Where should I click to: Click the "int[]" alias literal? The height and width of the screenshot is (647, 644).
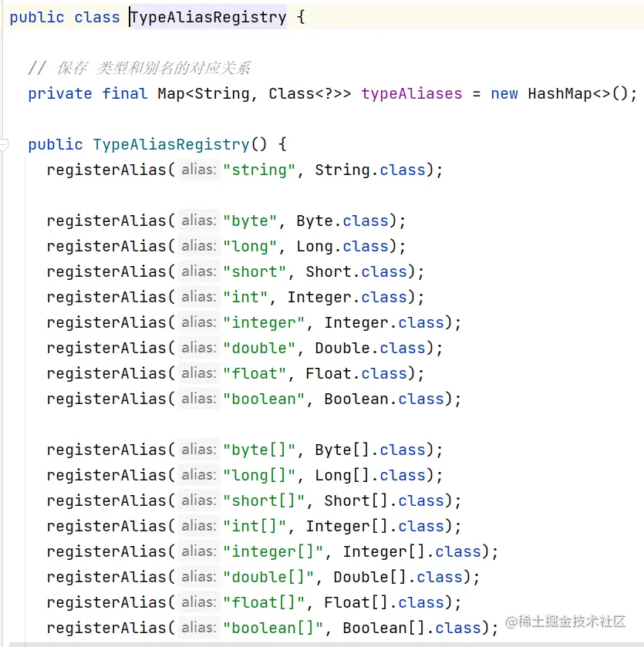click(x=255, y=526)
